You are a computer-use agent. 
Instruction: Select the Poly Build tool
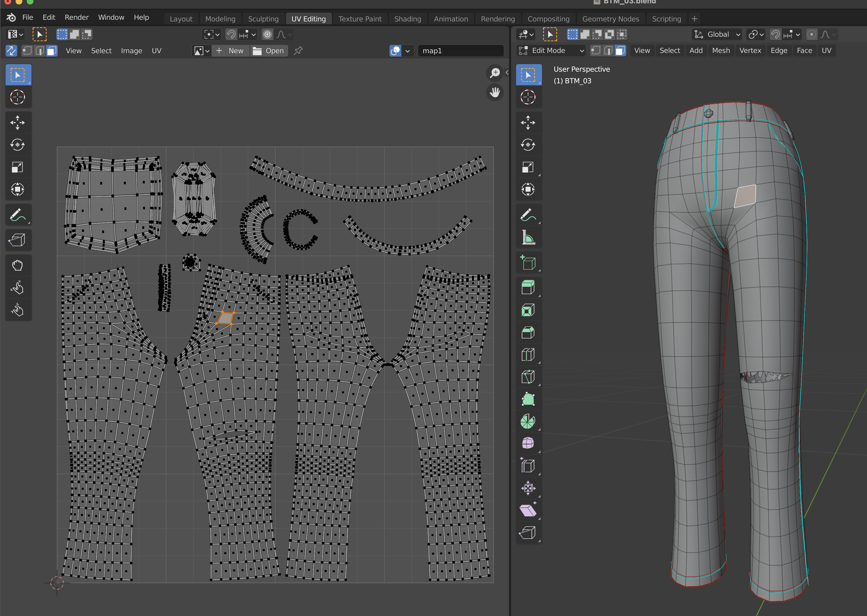point(528,399)
